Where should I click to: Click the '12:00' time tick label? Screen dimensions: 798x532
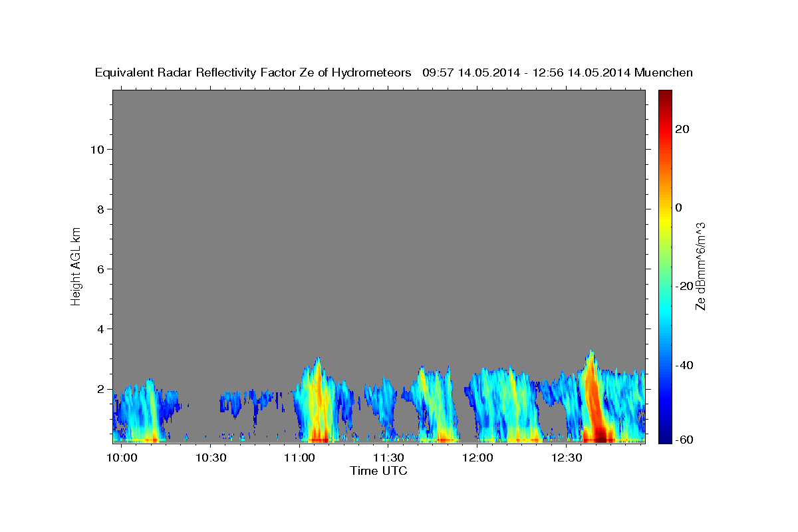[x=477, y=458]
